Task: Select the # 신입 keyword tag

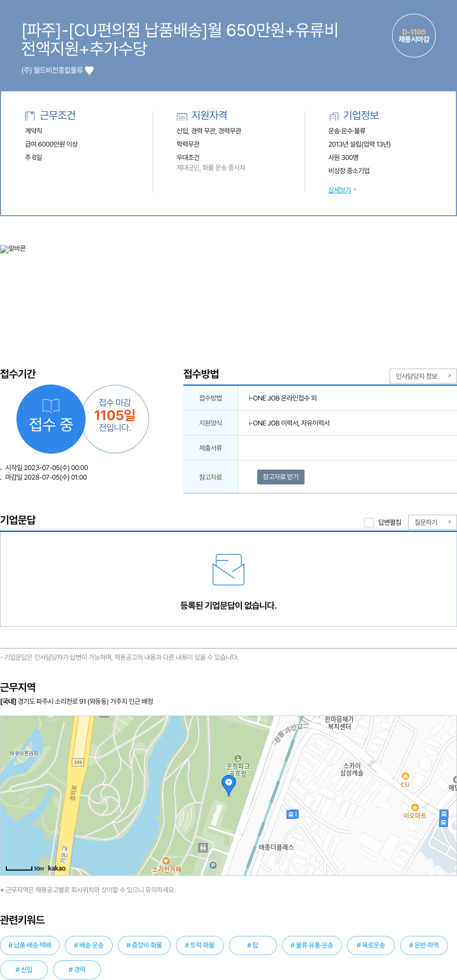Action: [24, 970]
